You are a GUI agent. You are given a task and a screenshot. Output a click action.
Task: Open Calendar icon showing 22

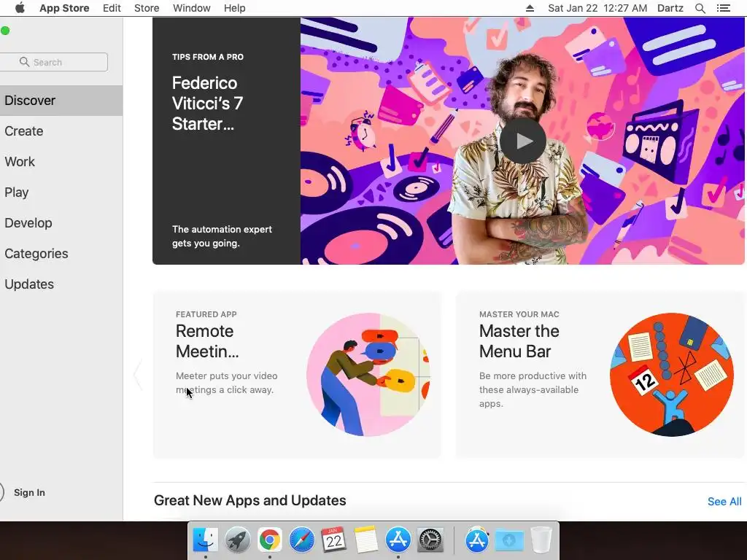pyautogui.click(x=333, y=540)
